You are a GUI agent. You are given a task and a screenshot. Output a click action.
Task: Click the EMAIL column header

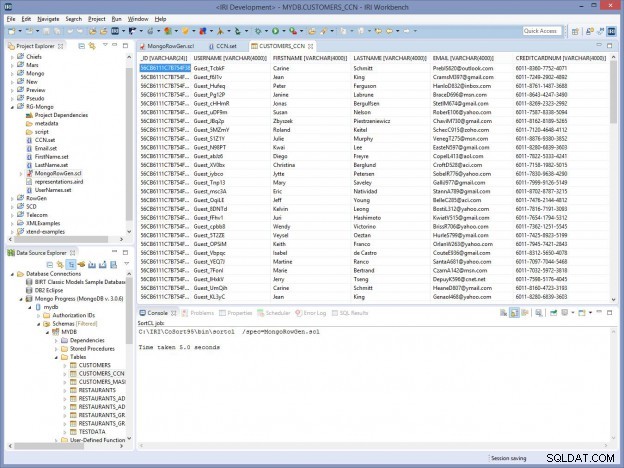coord(463,58)
